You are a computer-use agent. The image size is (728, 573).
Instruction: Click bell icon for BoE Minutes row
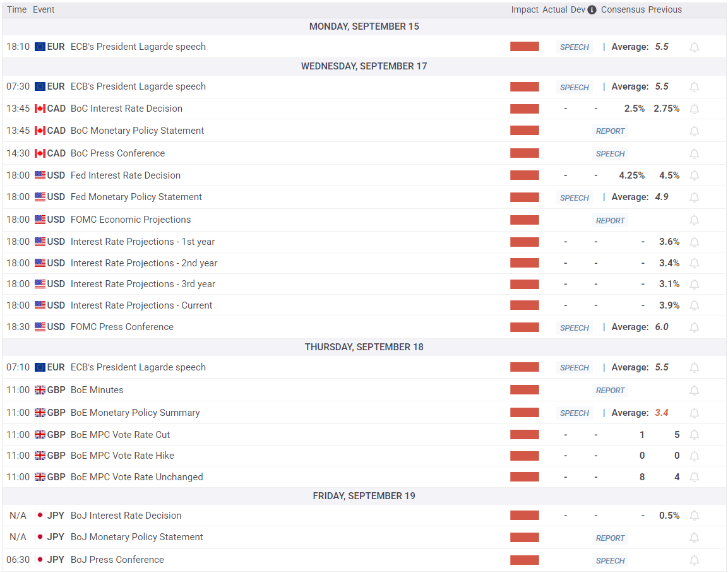694,390
